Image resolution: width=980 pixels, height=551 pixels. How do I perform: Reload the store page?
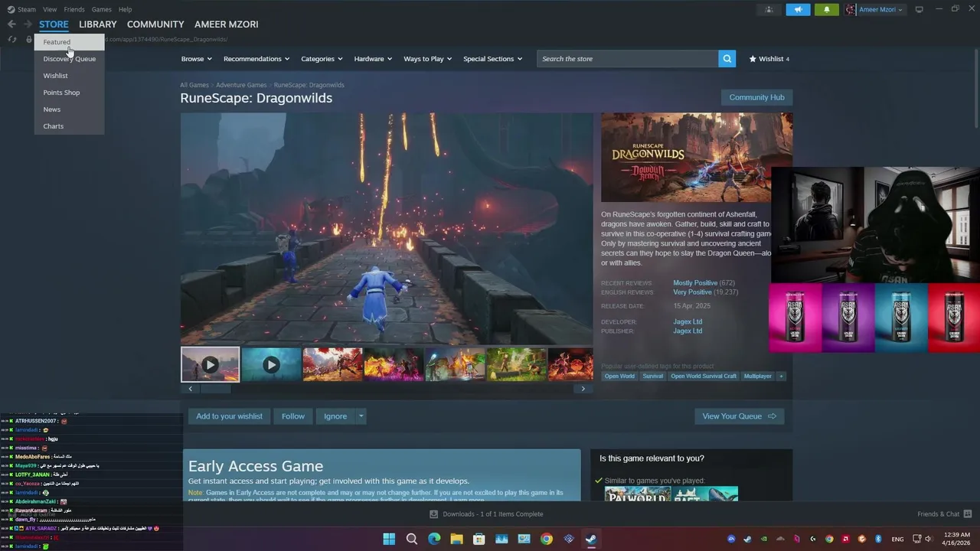click(x=12, y=39)
